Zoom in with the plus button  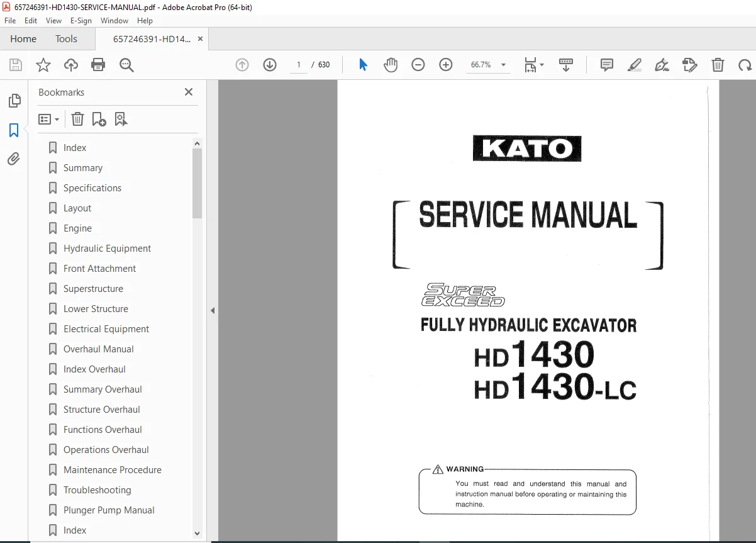click(446, 65)
